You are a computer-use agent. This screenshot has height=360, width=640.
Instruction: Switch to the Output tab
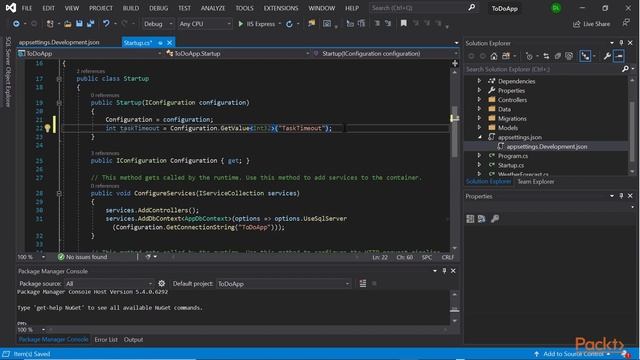[133, 340]
